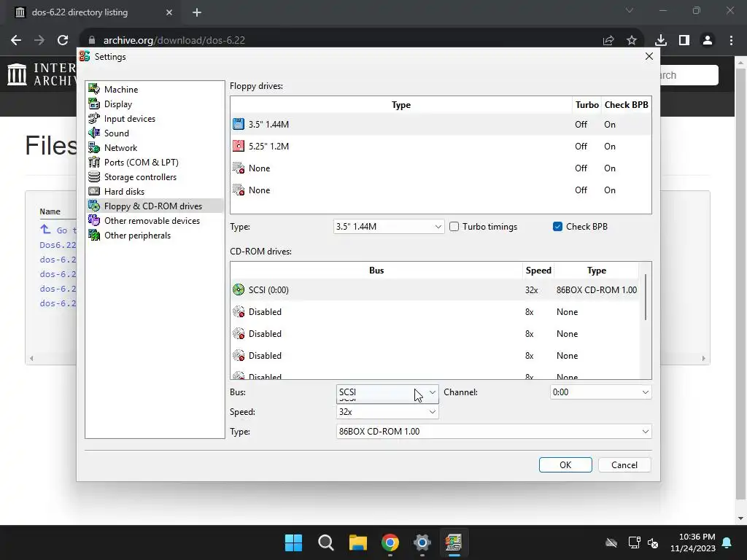This screenshot has width=747, height=560.
Task: Open floppy Type dropdown 3.5" 1.44M
Action: [x=389, y=227]
